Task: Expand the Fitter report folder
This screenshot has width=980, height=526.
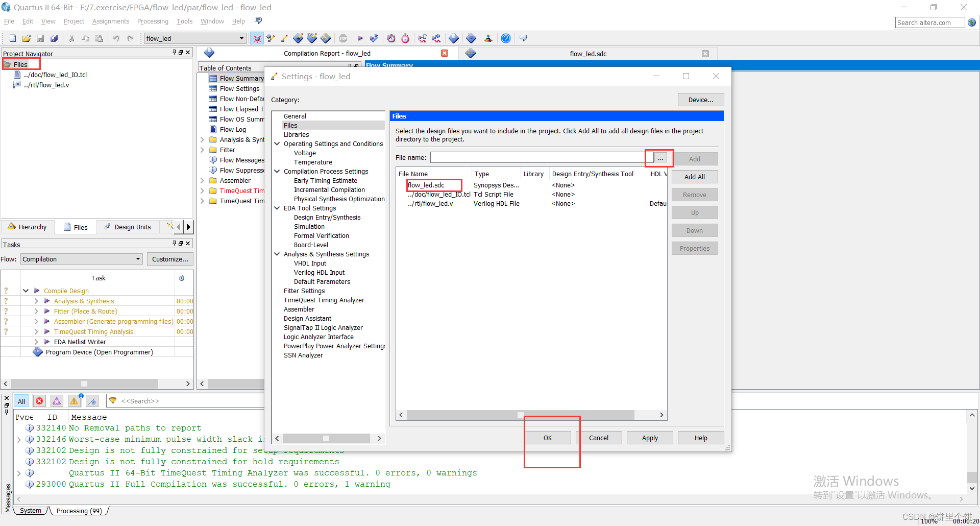Action: pyautogui.click(x=202, y=150)
